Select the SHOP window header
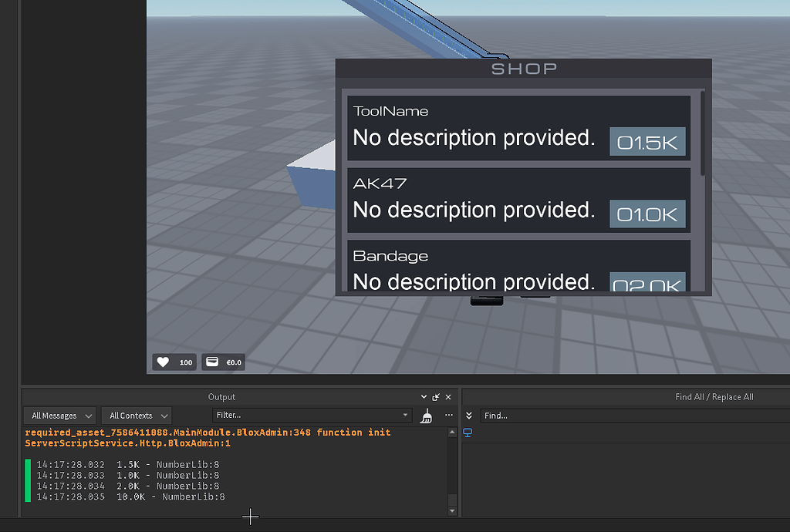The width and height of the screenshot is (790, 532). pyautogui.click(x=523, y=69)
